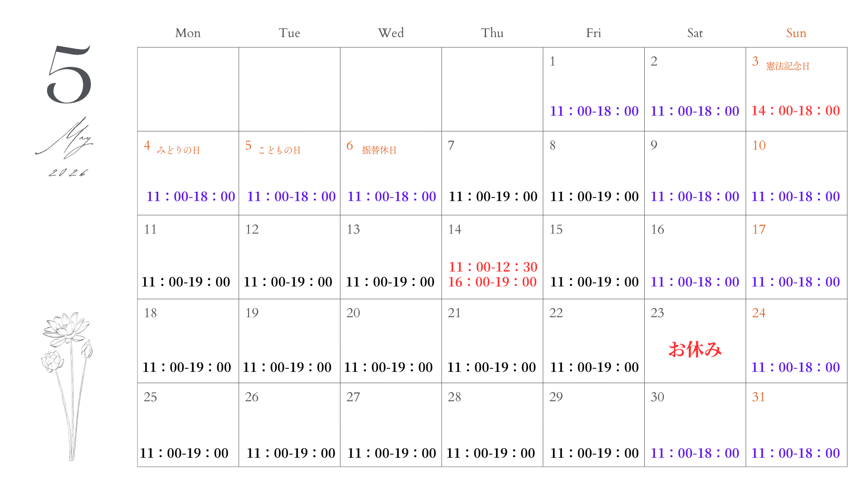Click the red お休み text on the 23rd

695,349
